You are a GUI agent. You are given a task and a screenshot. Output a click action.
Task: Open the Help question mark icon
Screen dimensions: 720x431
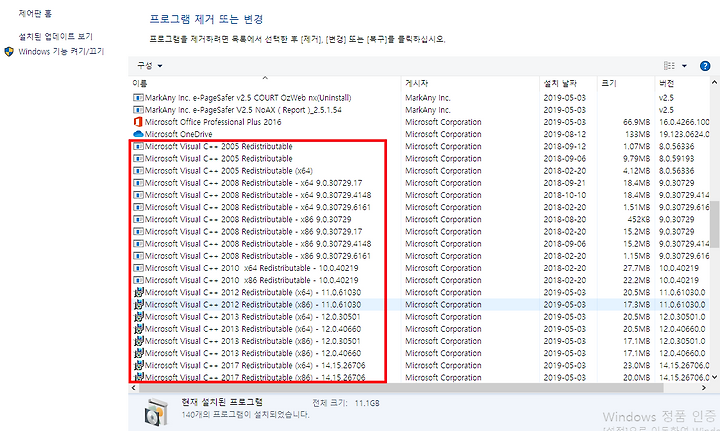click(x=705, y=66)
